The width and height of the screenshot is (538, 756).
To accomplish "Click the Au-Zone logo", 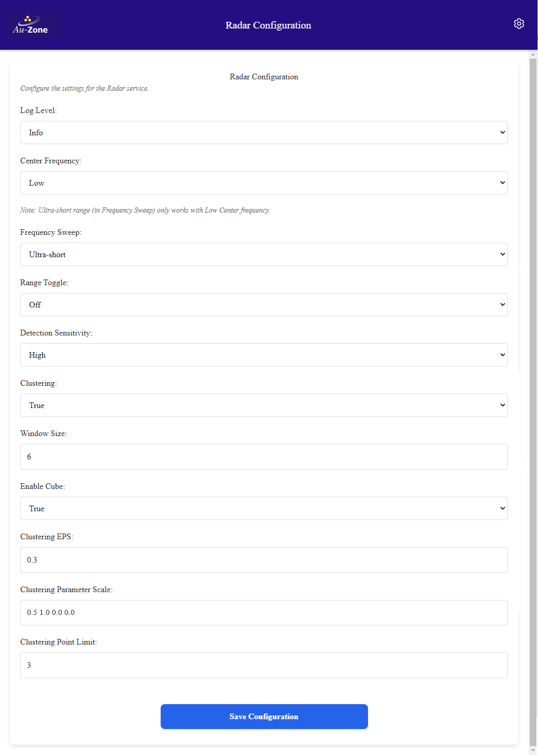I will tap(32, 25).
